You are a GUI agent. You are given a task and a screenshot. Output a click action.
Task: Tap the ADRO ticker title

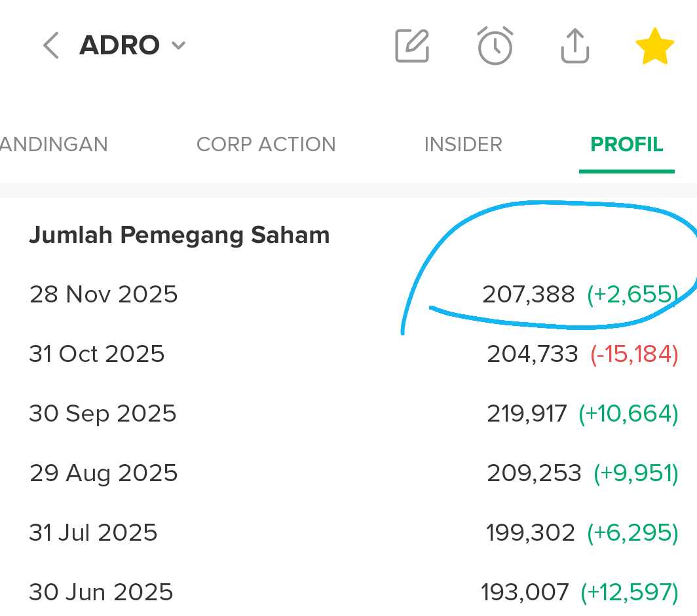click(119, 46)
